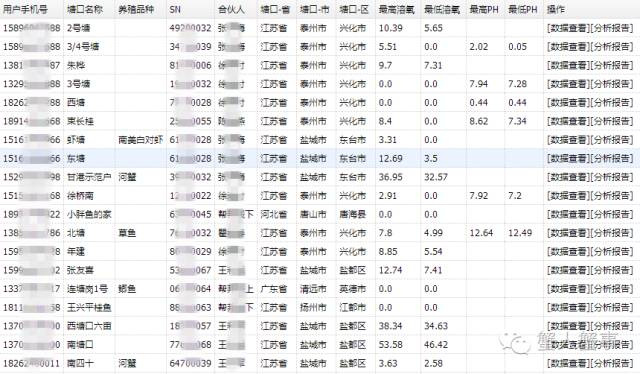Screen dimensions: 640x374
Task: Click the 操作 column header
Action: (x=556, y=9)
